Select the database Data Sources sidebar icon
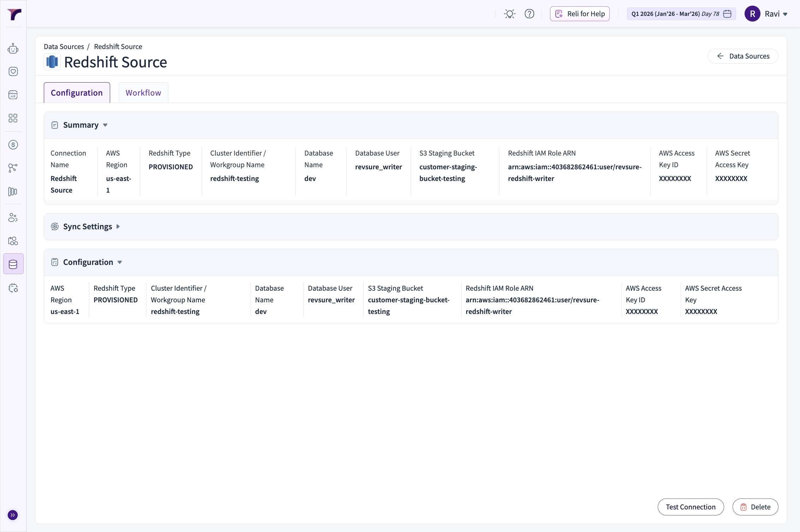The width and height of the screenshot is (800, 532). pos(13,264)
